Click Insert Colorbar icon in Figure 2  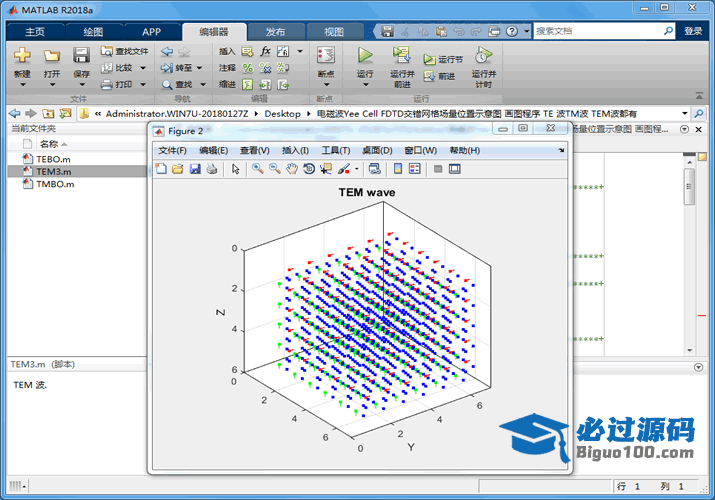(x=398, y=169)
